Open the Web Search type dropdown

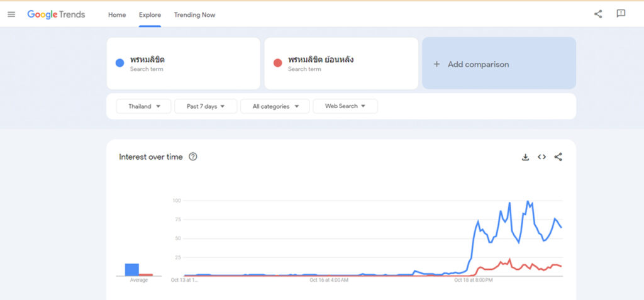pos(345,106)
